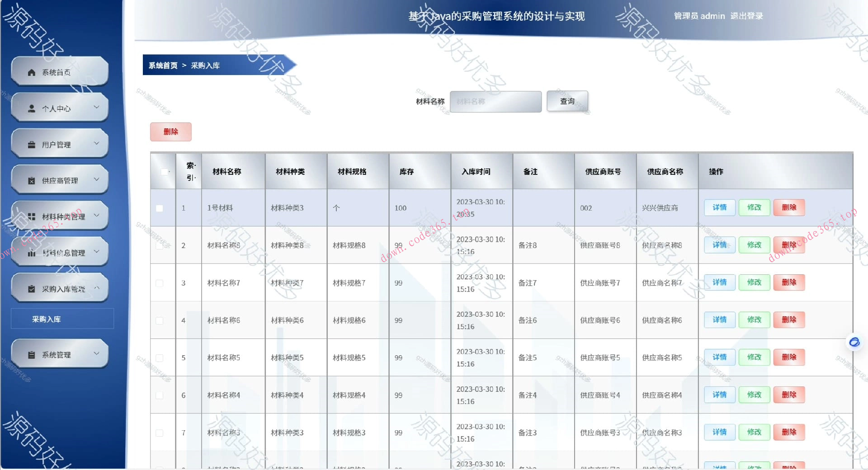Click the person icon on 个人中心
The image size is (868, 470).
[x=31, y=108]
